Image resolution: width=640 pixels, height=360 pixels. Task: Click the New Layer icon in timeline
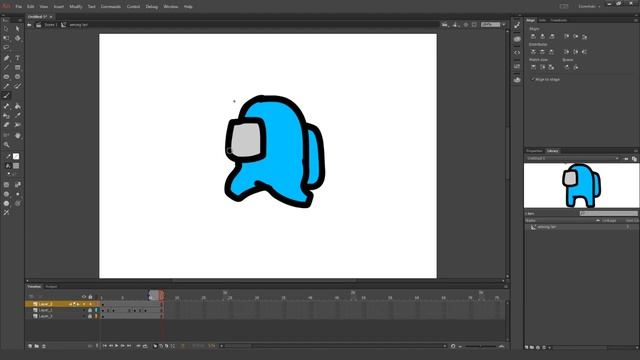[x=30, y=346]
